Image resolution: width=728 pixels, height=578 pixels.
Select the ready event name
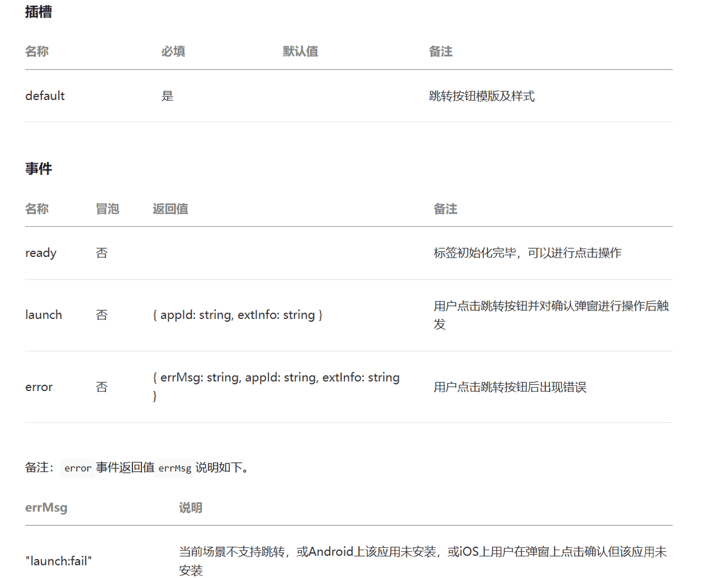pos(40,252)
